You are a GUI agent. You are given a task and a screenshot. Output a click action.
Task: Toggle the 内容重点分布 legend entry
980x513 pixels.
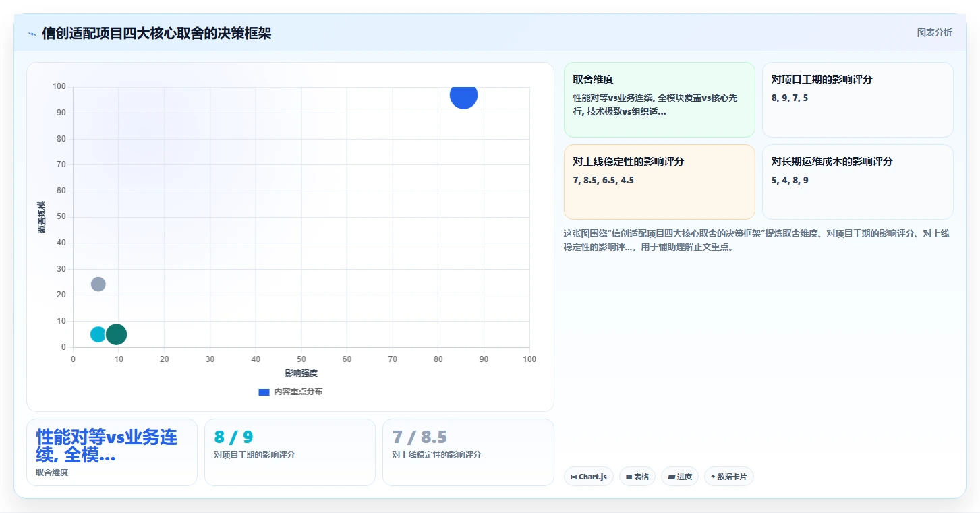[290, 392]
